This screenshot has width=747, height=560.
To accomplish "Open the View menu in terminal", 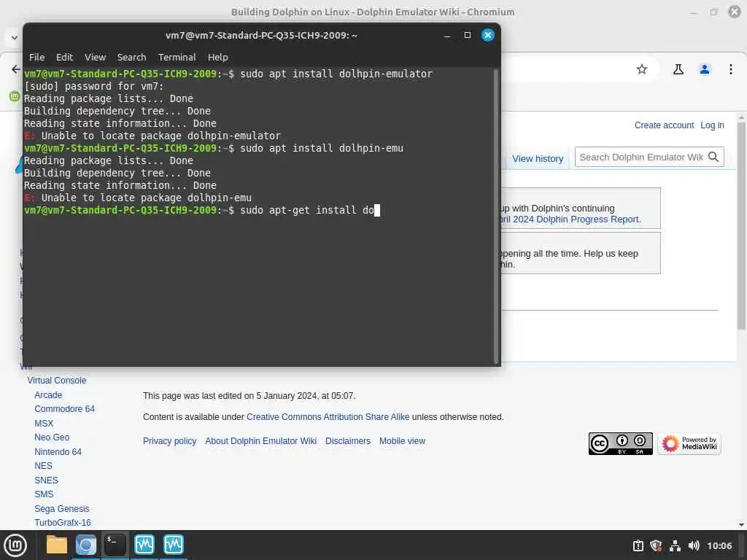I will click(x=96, y=57).
